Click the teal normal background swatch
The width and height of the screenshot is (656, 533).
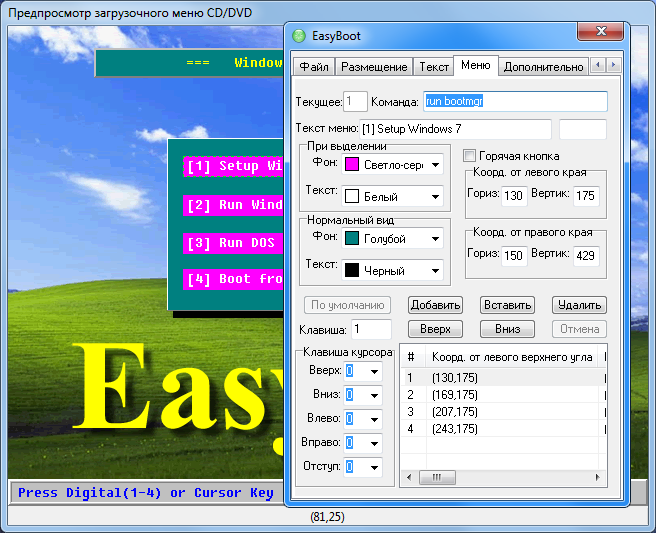point(352,238)
